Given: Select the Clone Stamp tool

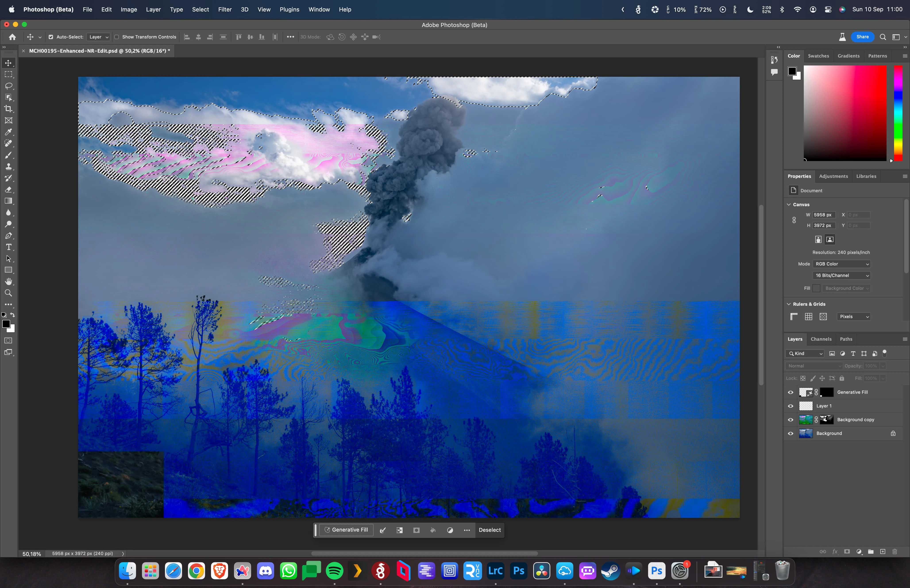Looking at the screenshot, I should (x=8, y=167).
